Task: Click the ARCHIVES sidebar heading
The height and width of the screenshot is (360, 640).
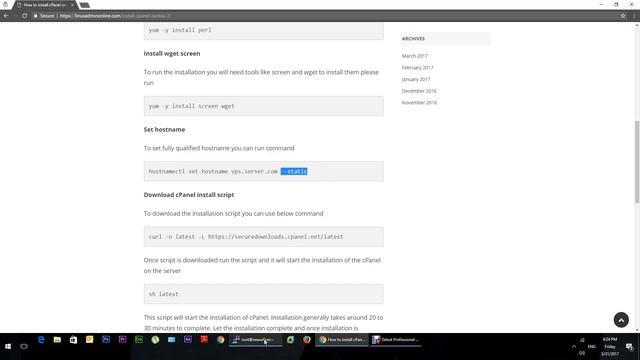Action: click(x=413, y=38)
